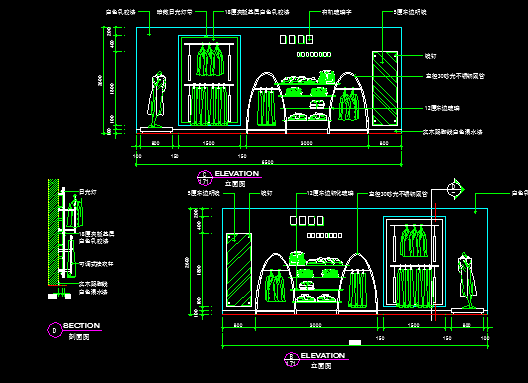Click the cyan wardrobe niche frame in elevation B
Image resolution: width=528 pixels, height=383 pixels.
pos(415,262)
